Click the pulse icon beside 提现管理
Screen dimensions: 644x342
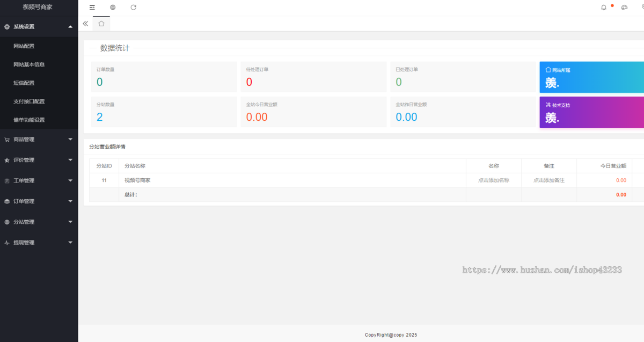click(x=7, y=243)
